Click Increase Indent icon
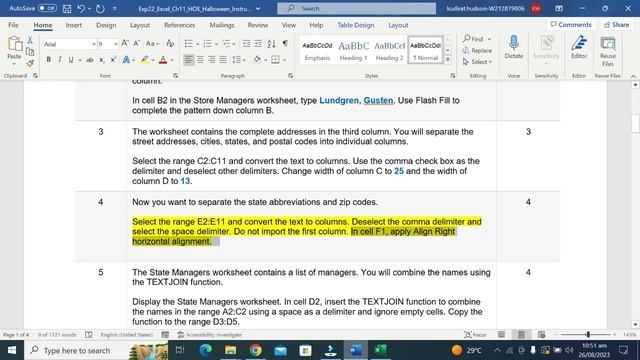 point(258,43)
